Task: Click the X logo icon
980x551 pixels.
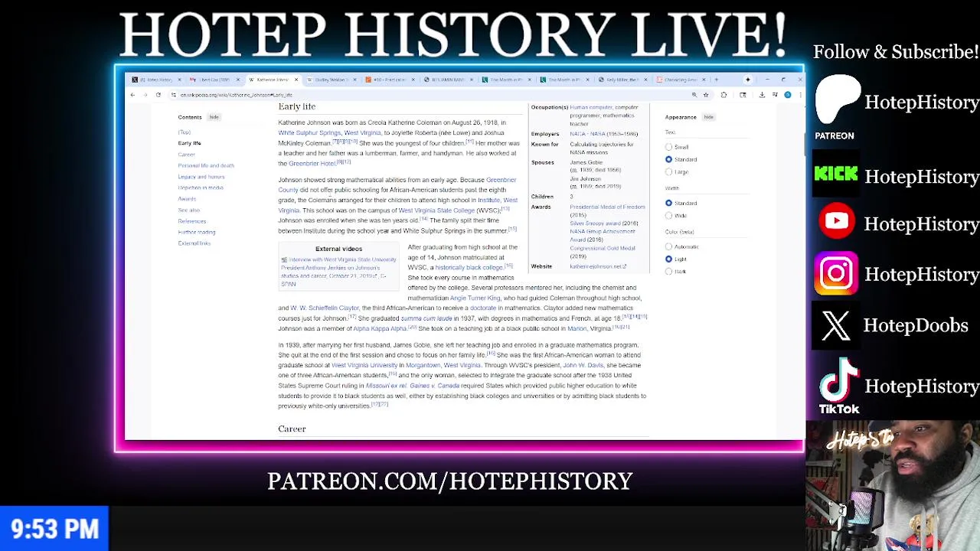Action: (836, 325)
